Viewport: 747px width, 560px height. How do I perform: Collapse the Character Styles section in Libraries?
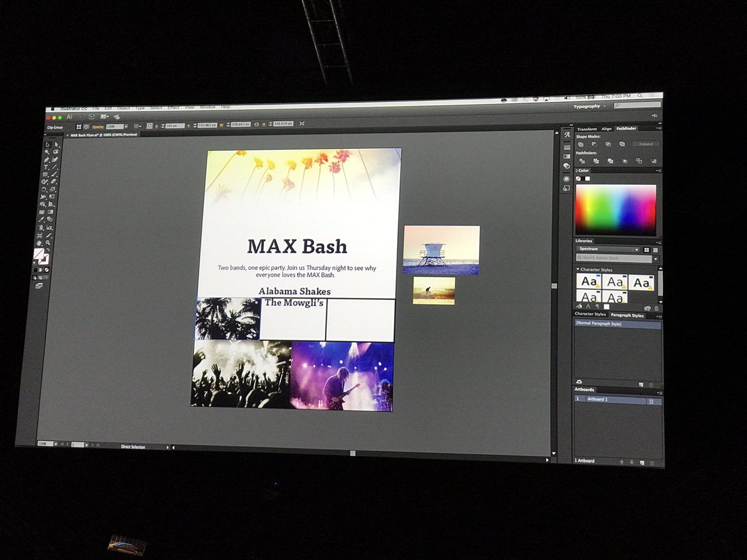[x=578, y=269]
